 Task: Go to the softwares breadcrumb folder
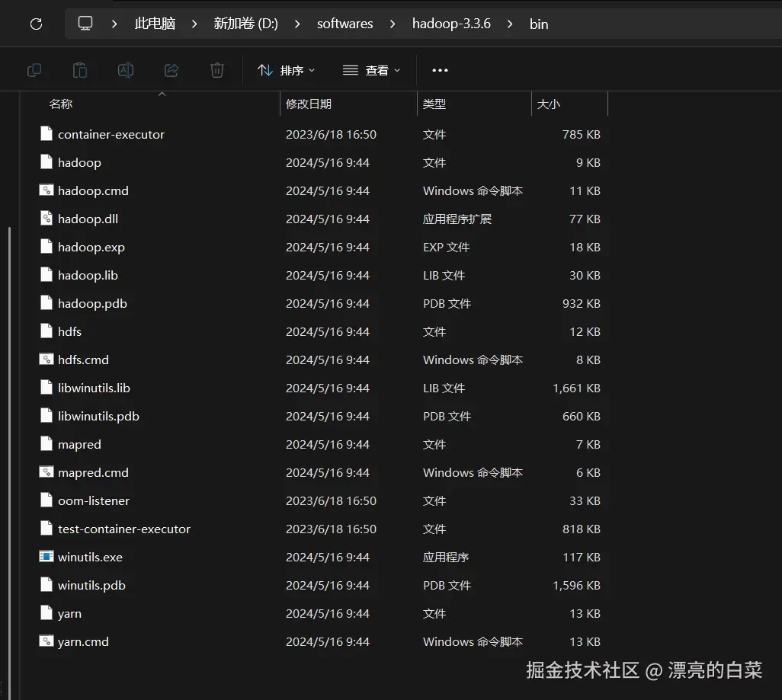[345, 24]
